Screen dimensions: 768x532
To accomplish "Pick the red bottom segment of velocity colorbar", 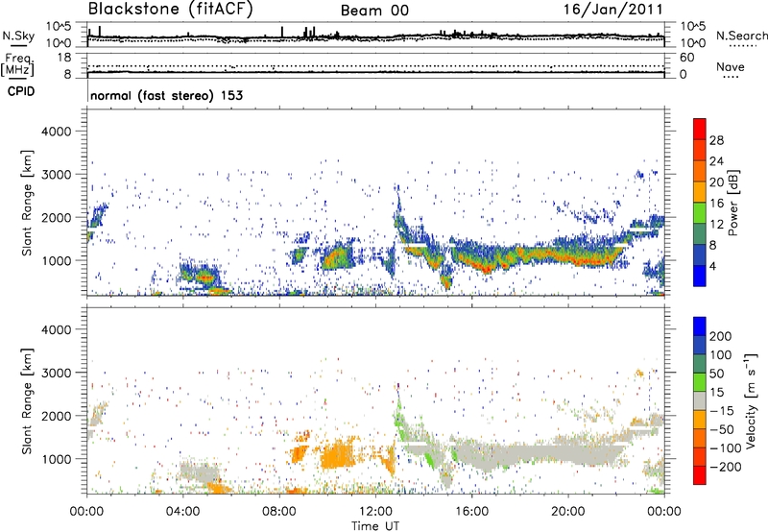I will coord(700,475).
